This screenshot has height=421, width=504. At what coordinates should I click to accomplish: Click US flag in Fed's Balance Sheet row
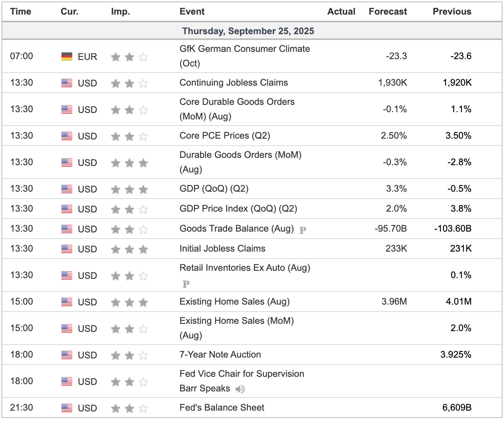coord(67,408)
